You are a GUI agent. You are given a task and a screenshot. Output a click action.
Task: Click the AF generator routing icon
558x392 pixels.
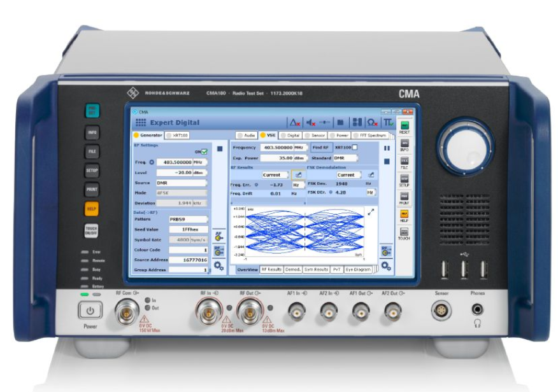pyautogui.click(x=219, y=235)
